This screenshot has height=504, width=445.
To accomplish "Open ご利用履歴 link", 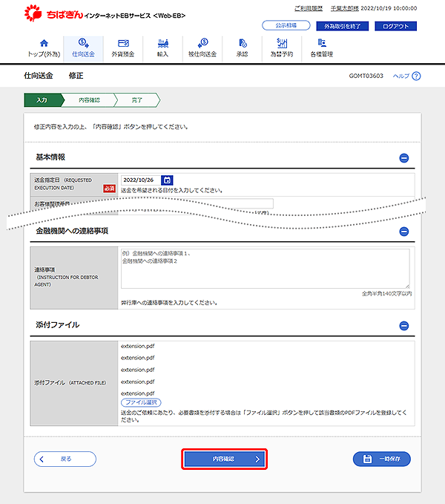I will tap(309, 8).
